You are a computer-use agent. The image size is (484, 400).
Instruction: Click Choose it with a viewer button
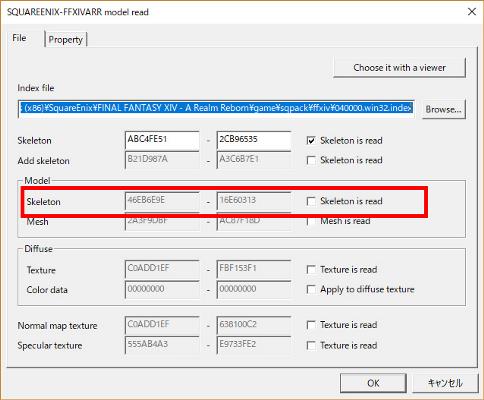pos(399,68)
